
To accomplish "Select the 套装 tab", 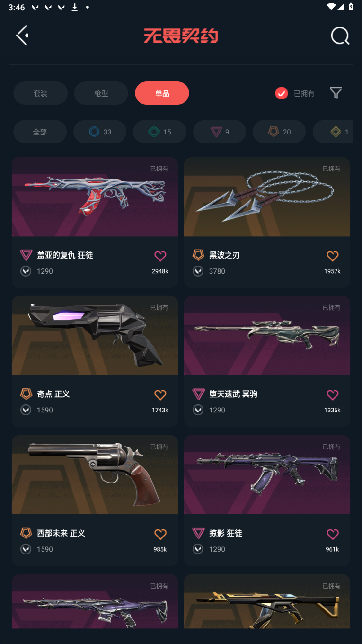I will tap(40, 93).
